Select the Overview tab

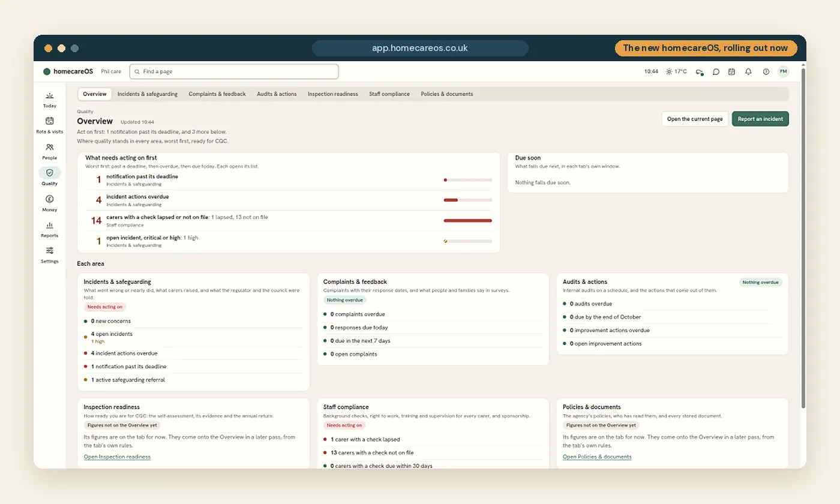point(95,94)
